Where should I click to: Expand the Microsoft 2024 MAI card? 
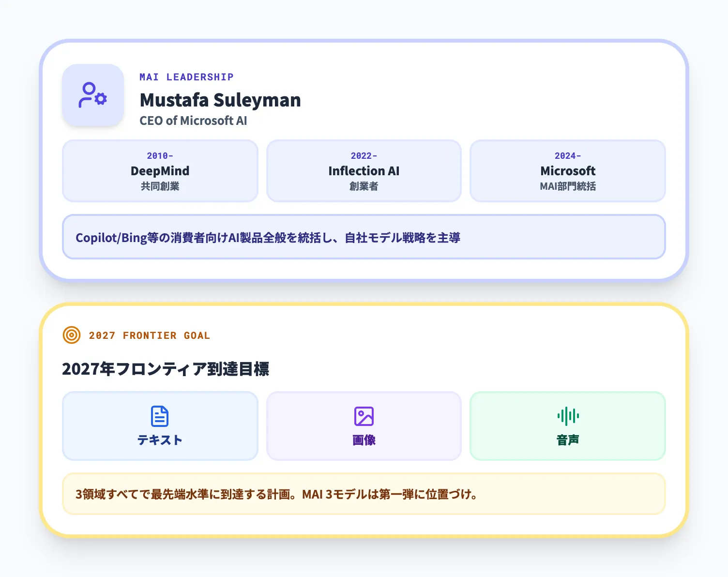point(567,171)
